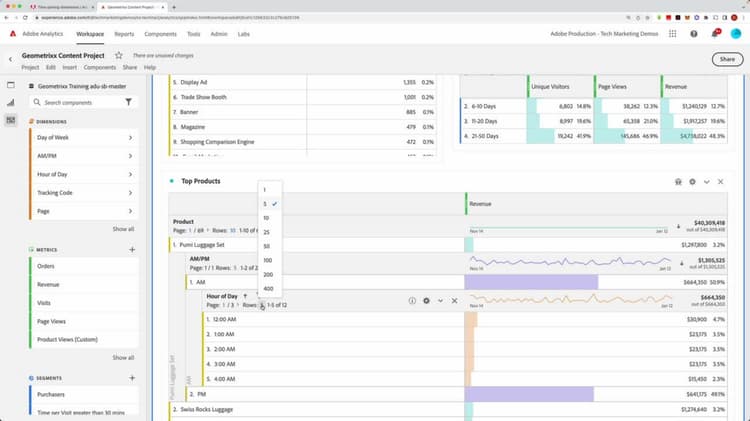Image resolution: width=750 pixels, height=421 pixels.
Task: Collapse the Hour of Day breakdown chevron
Action: pos(440,301)
